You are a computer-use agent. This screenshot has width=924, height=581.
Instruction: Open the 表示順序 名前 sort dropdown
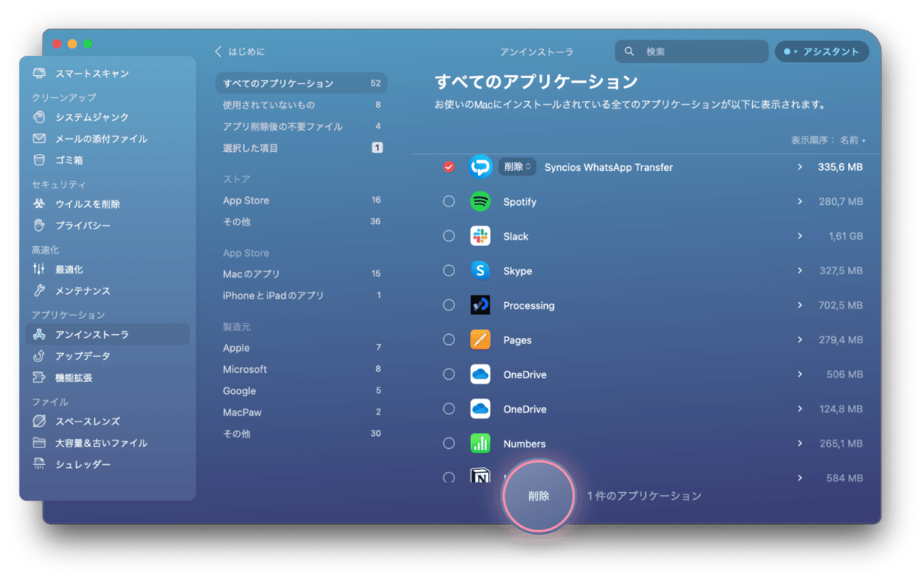[828, 141]
